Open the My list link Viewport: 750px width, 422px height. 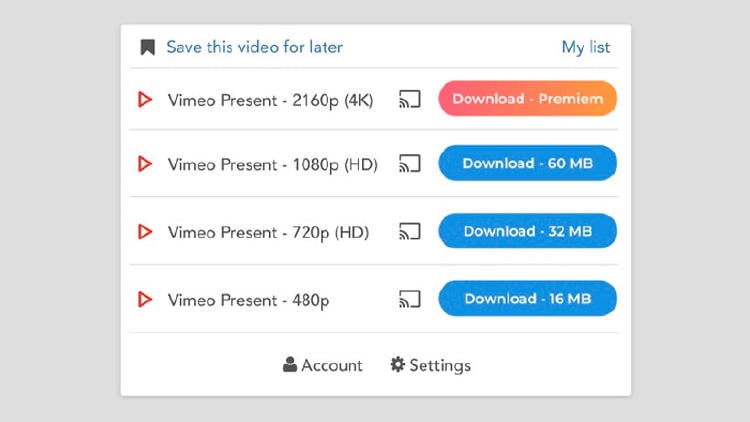tap(585, 47)
